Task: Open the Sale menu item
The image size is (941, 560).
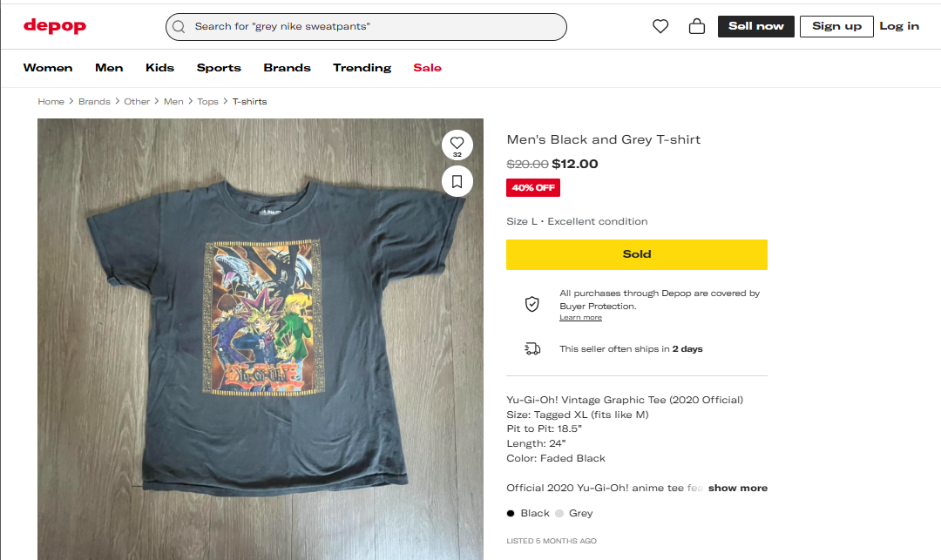Action: [427, 68]
